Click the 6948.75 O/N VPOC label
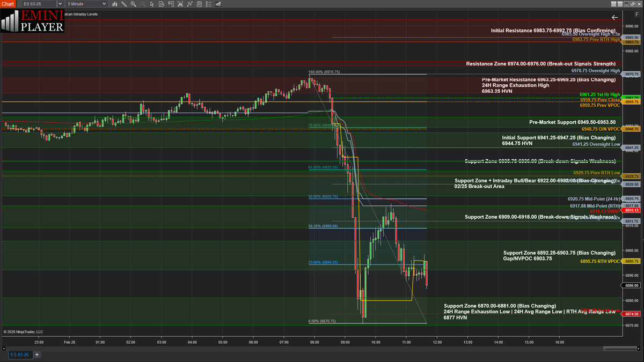Viewport: 644px width, 362px height. pyautogui.click(x=601, y=129)
